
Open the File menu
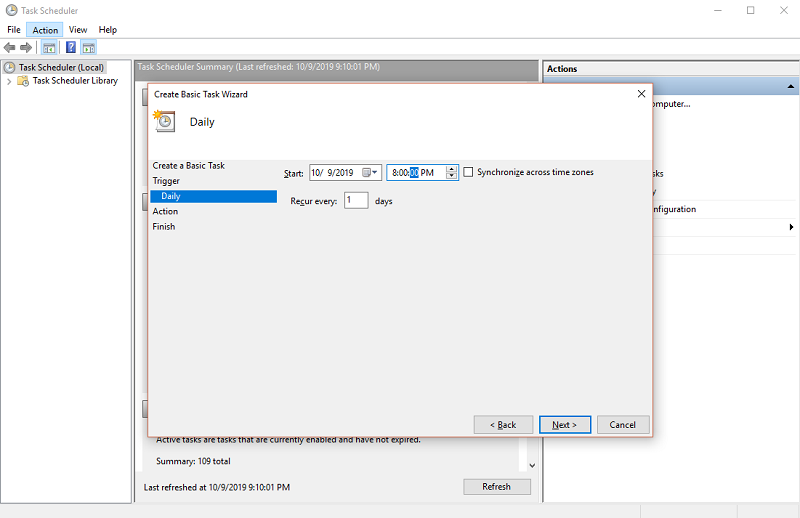point(14,30)
